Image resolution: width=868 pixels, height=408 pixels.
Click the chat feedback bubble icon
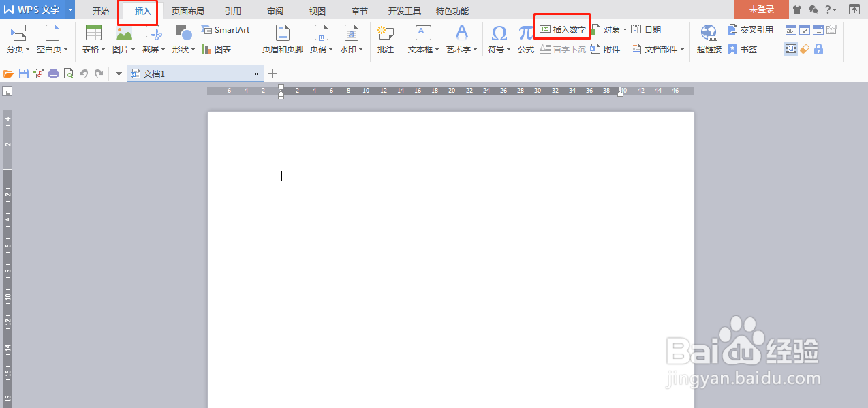tap(813, 10)
